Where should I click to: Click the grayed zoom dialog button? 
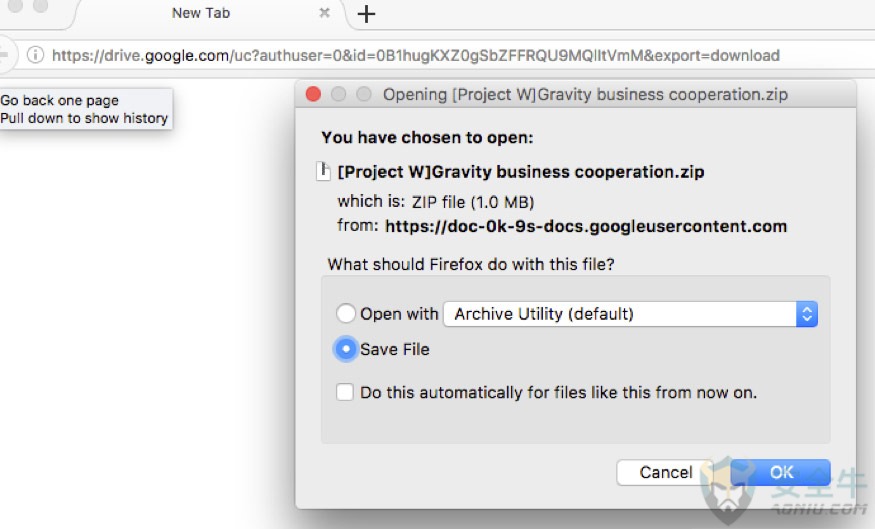click(364, 94)
